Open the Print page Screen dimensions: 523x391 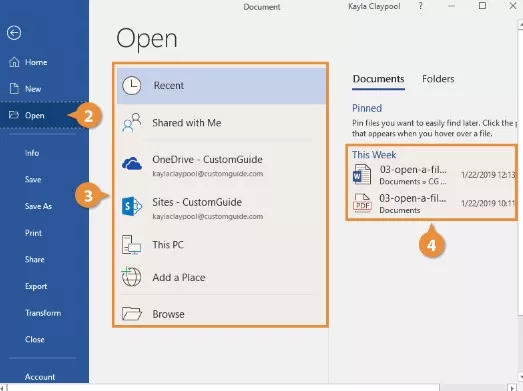click(x=33, y=233)
